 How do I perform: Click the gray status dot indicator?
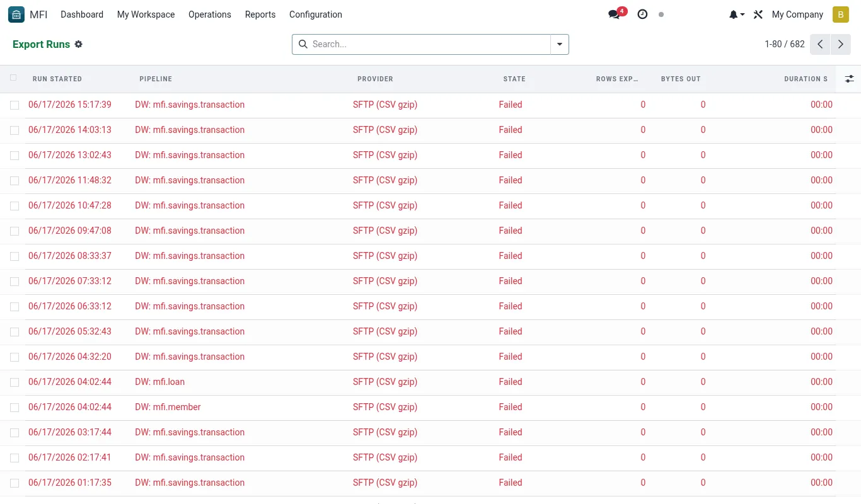click(x=661, y=14)
